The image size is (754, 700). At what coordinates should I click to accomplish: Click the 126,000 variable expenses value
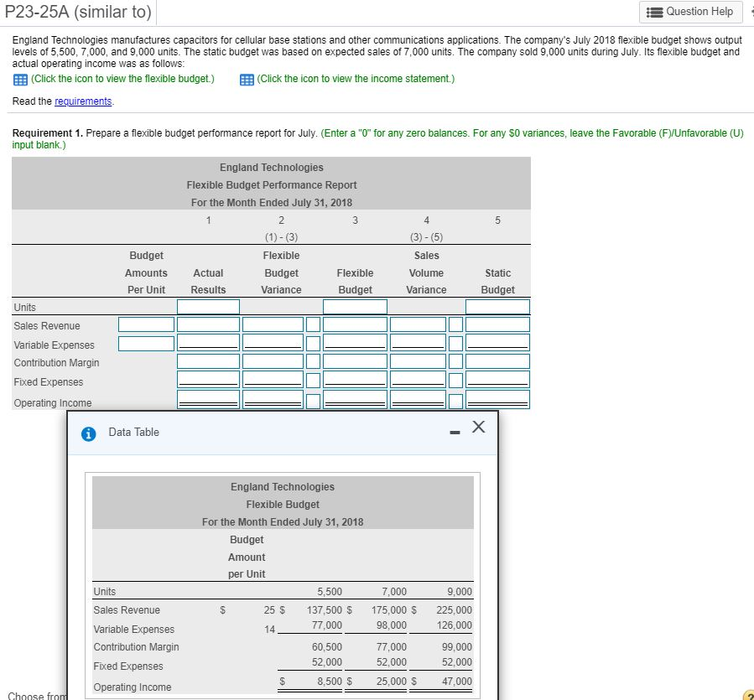click(x=454, y=625)
